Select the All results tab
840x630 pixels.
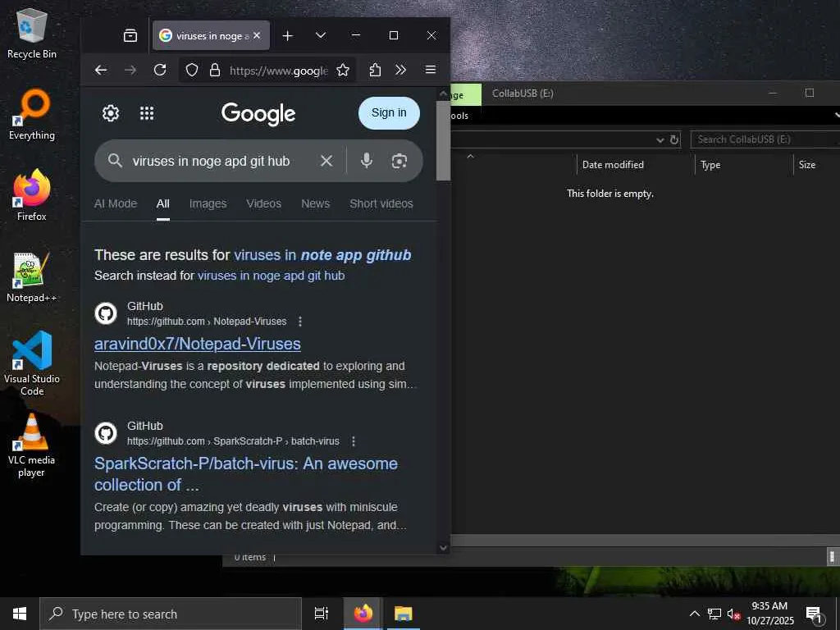(163, 203)
